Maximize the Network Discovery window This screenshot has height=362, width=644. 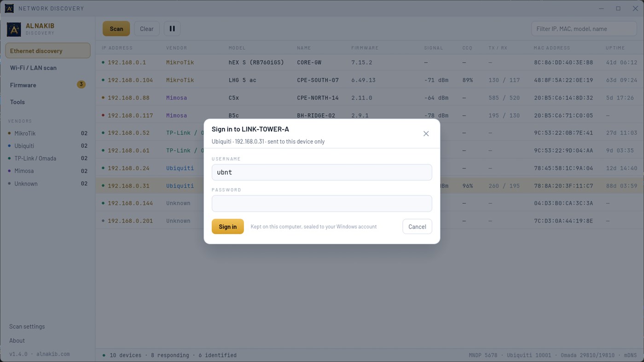coord(618,8)
